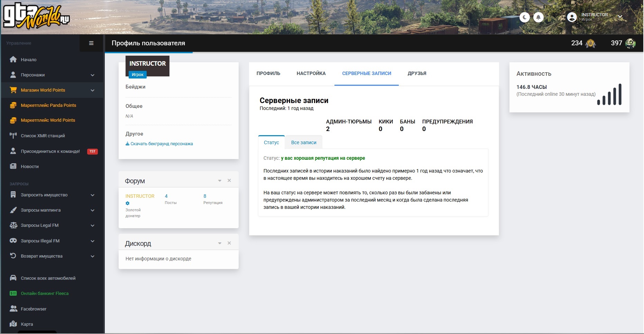Select the СЕРВЕРНЫЕ ЗАПИСИ tab
The height and width of the screenshot is (334, 644).
click(x=367, y=73)
